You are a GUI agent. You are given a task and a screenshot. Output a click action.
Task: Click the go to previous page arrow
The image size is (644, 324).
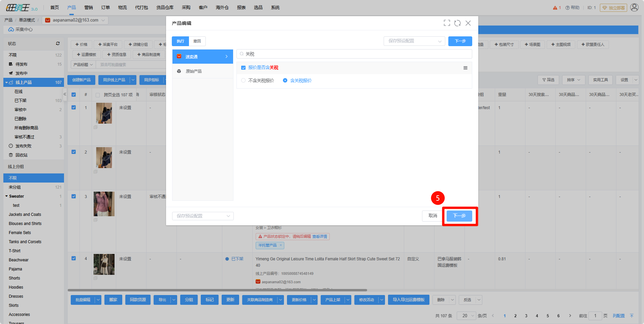pos(493,316)
